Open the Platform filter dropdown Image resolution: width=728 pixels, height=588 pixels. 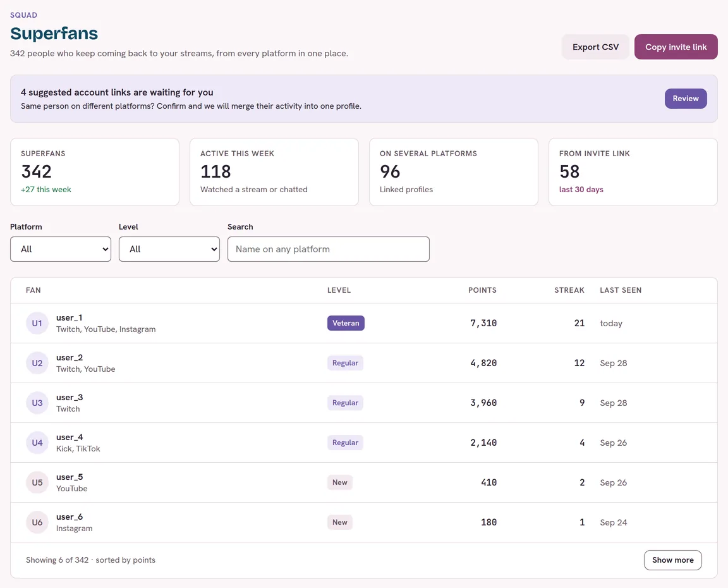click(x=61, y=249)
